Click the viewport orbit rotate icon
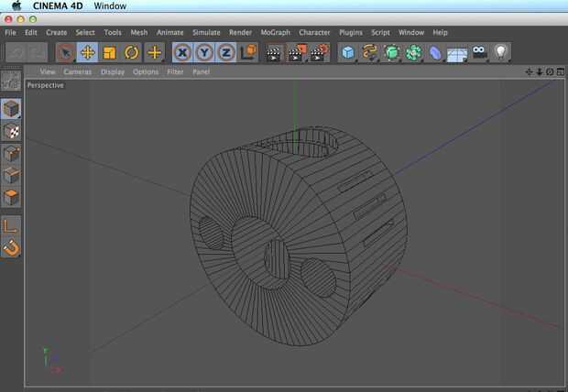The width and height of the screenshot is (568, 392). tap(550, 71)
